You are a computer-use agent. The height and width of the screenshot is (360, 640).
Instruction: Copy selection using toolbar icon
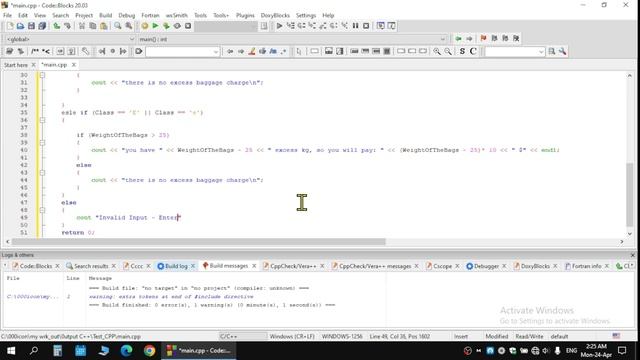point(93,26)
